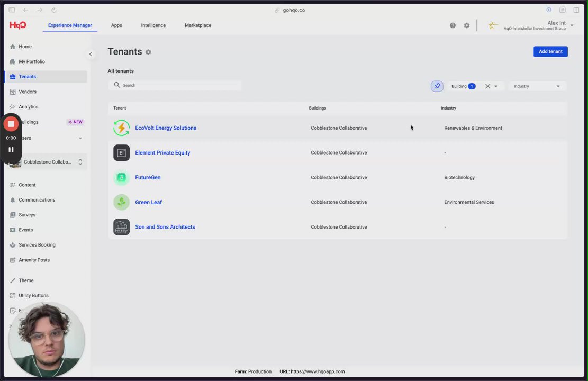The height and width of the screenshot is (381, 588).
Task: Click the Vendors sidebar icon
Action: tap(13, 92)
